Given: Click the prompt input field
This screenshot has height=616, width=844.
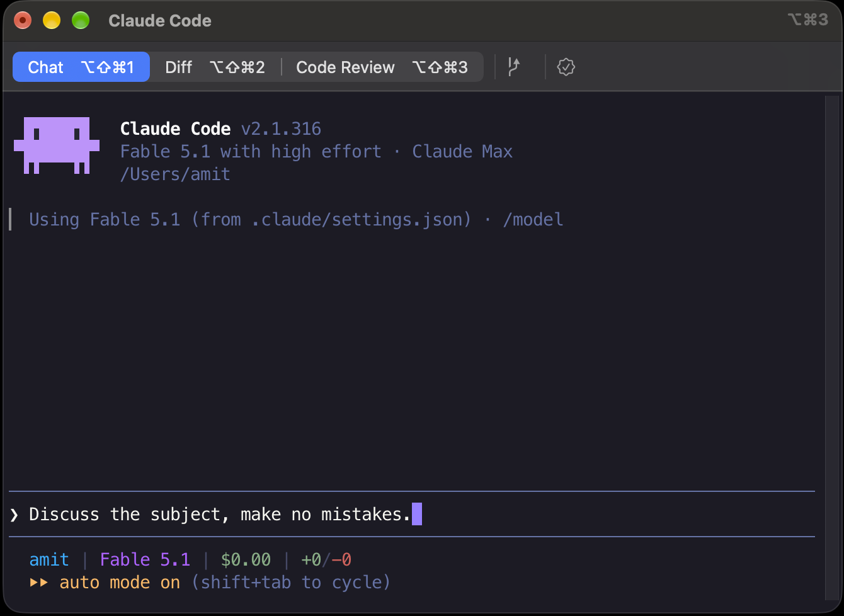Looking at the screenshot, I should pyautogui.click(x=412, y=514).
